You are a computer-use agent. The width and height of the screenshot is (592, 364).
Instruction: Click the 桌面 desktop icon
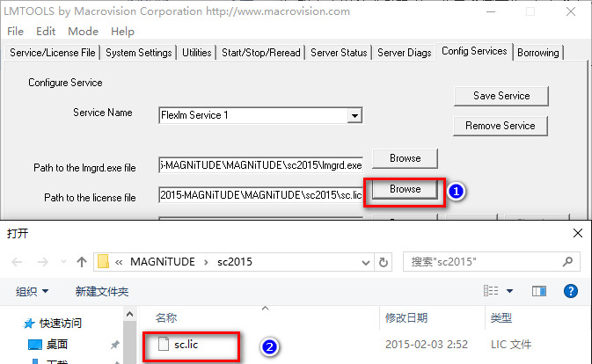pos(35,345)
